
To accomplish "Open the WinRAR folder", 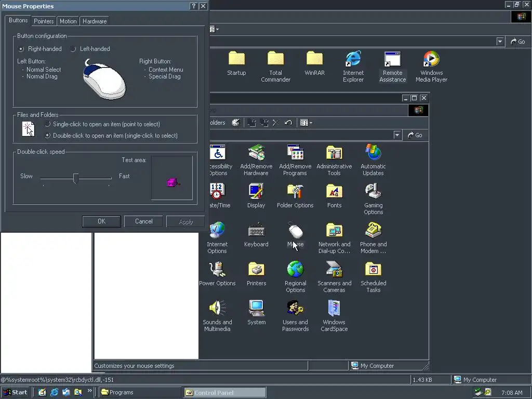I will point(314,63).
